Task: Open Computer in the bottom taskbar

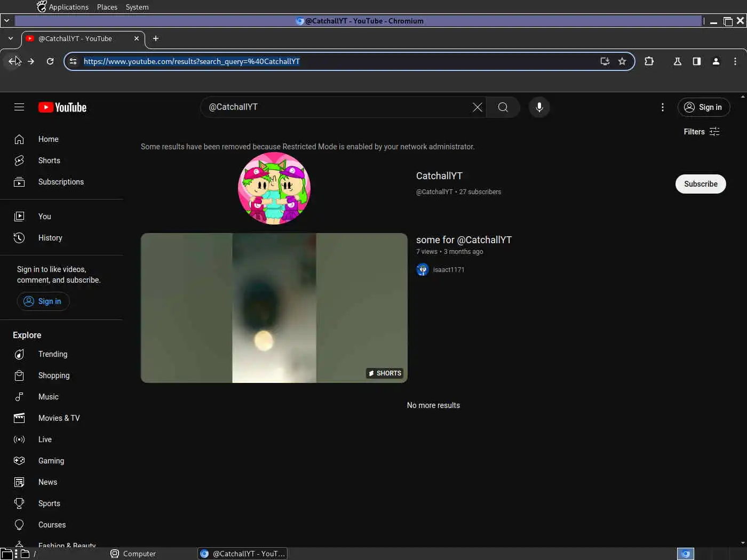Action: point(133,554)
